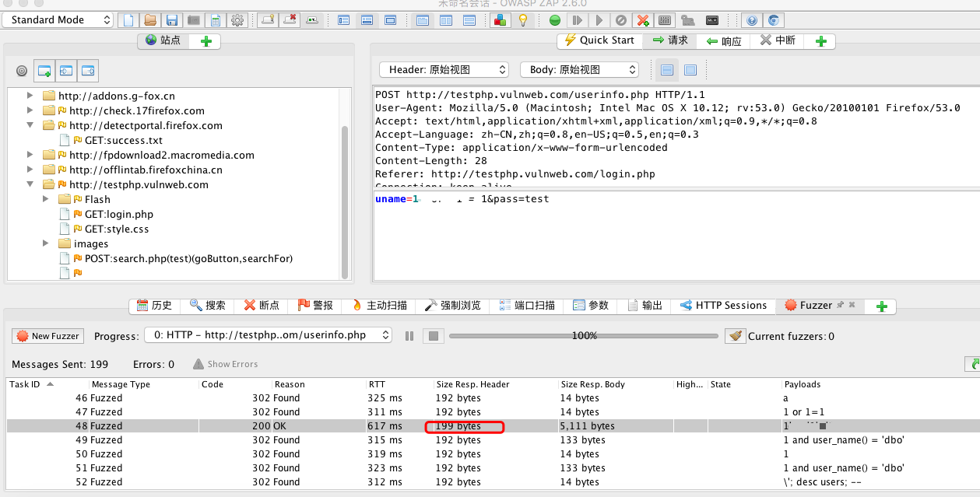
Task: Click the Export Context icon in Sites panel
Action: point(88,71)
